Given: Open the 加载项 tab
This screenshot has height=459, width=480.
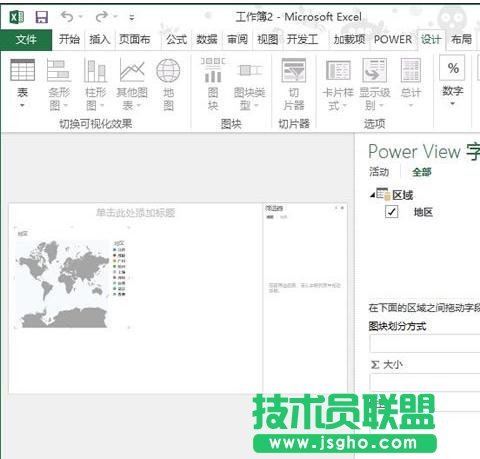Looking at the screenshot, I should 349,40.
